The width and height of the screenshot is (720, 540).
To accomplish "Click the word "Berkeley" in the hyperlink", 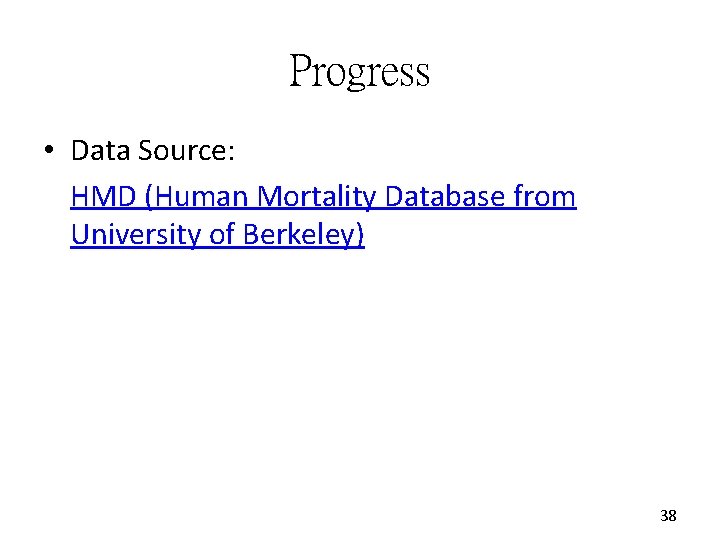I will coord(299,236).
